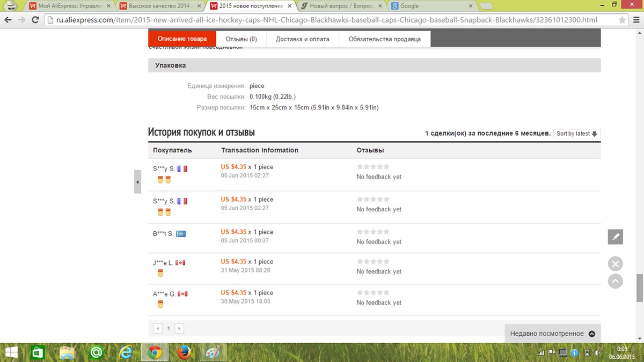Image resolution: width=644 pixels, height=362 pixels.
Task: Click the vertical page scrollbar thumb
Action: (639, 289)
